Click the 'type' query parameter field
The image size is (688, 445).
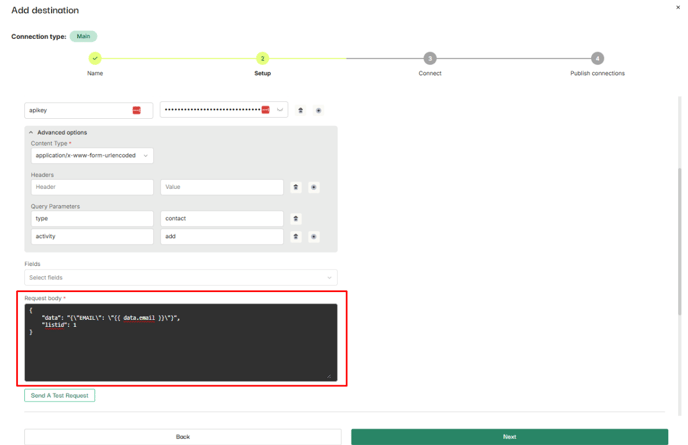pos(92,219)
